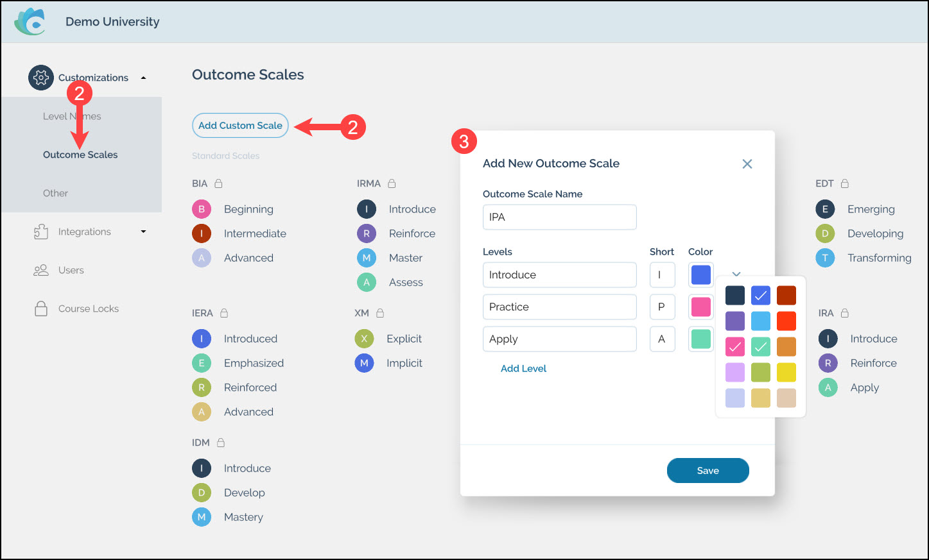Viewport: 929px width, 560px height.
Task: Click the lock icon next to IDM
Action: click(221, 443)
